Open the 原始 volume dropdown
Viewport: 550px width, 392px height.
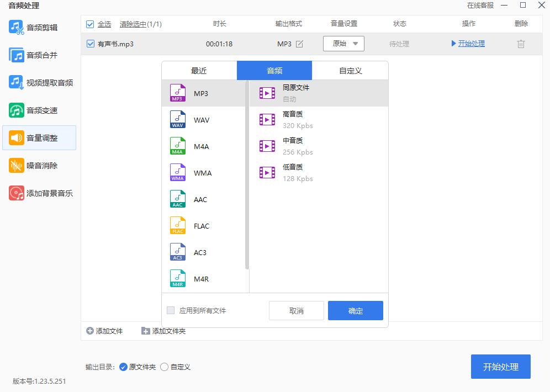coord(343,43)
